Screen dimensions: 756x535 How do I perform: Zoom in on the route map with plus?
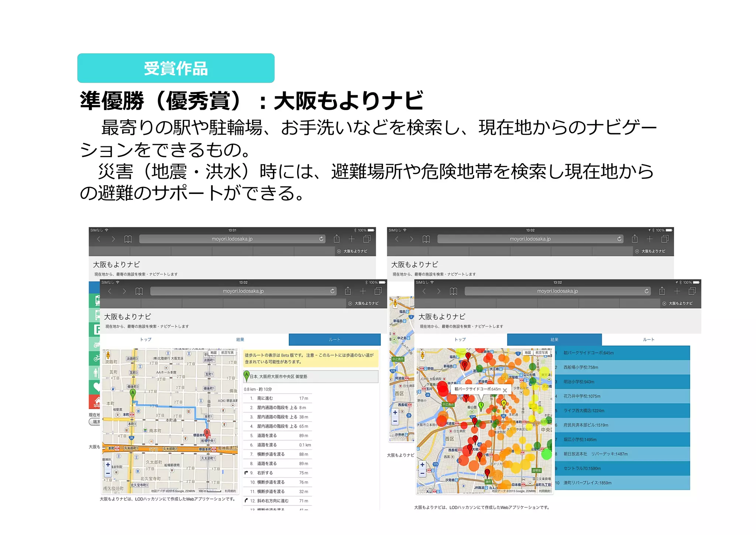click(108, 465)
